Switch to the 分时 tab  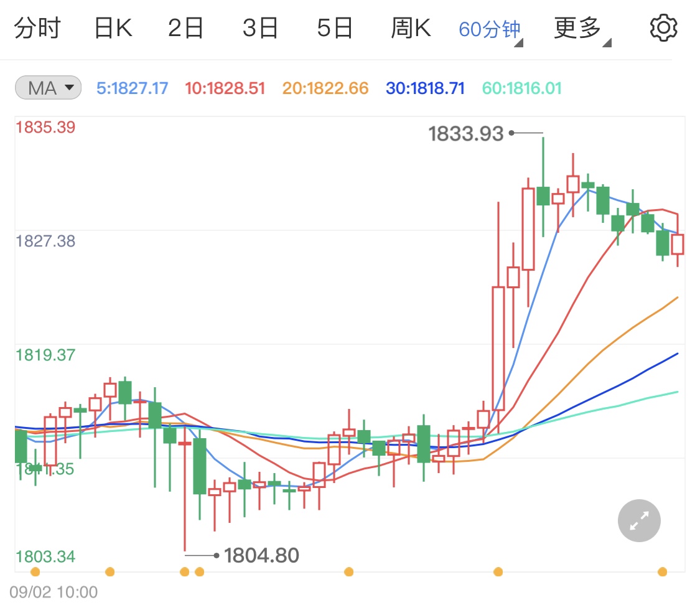coord(37,28)
